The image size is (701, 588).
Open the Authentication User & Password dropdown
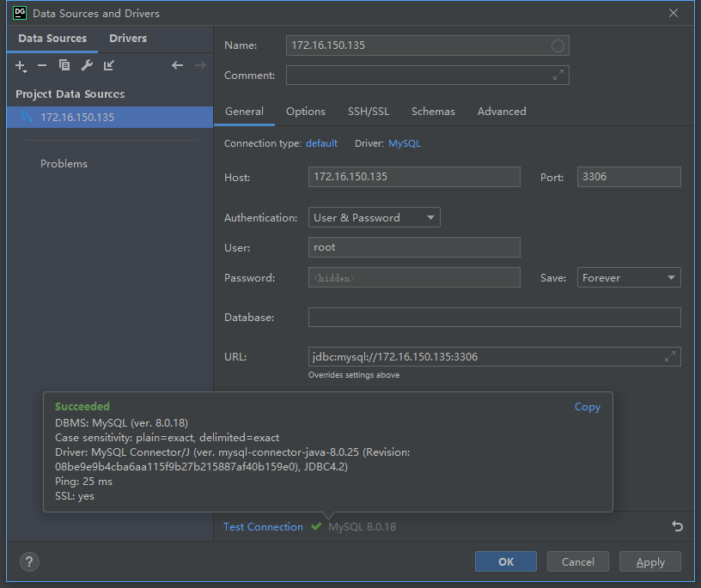point(375,217)
